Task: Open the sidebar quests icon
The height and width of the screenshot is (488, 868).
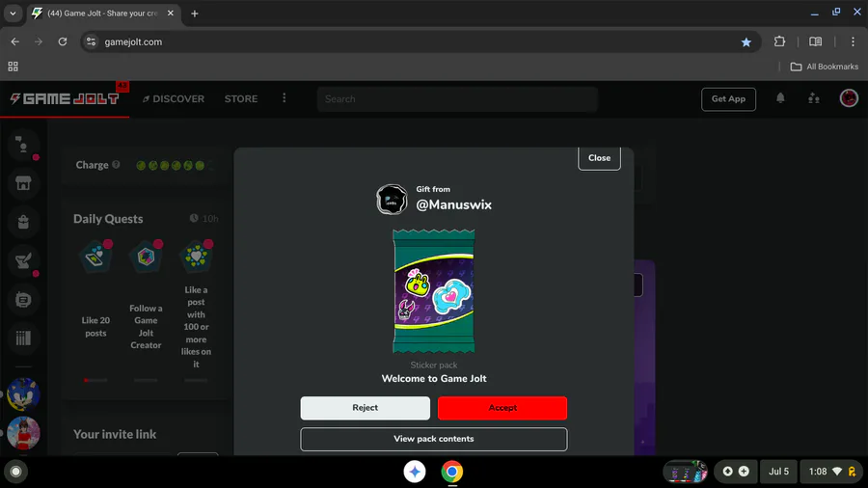Action: [x=23, y=260]
